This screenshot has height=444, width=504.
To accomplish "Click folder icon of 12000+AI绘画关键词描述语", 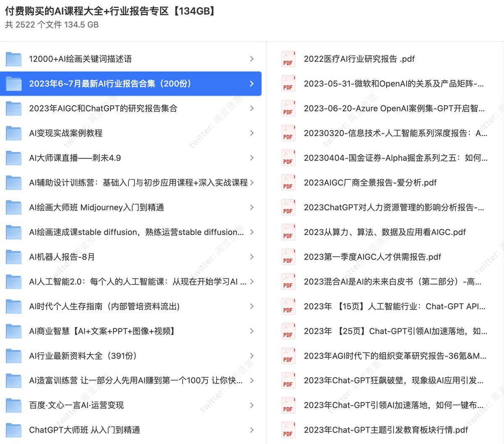I will coord(14,59).
